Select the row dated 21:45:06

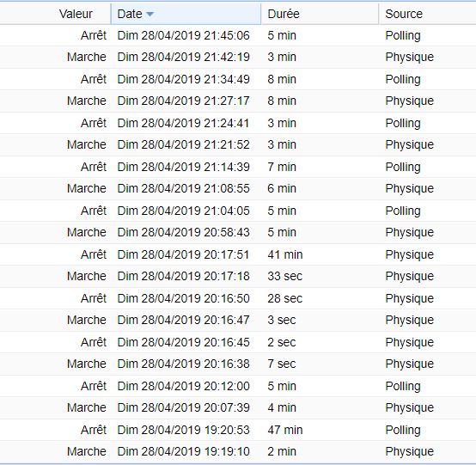click(x=238, y=35)
